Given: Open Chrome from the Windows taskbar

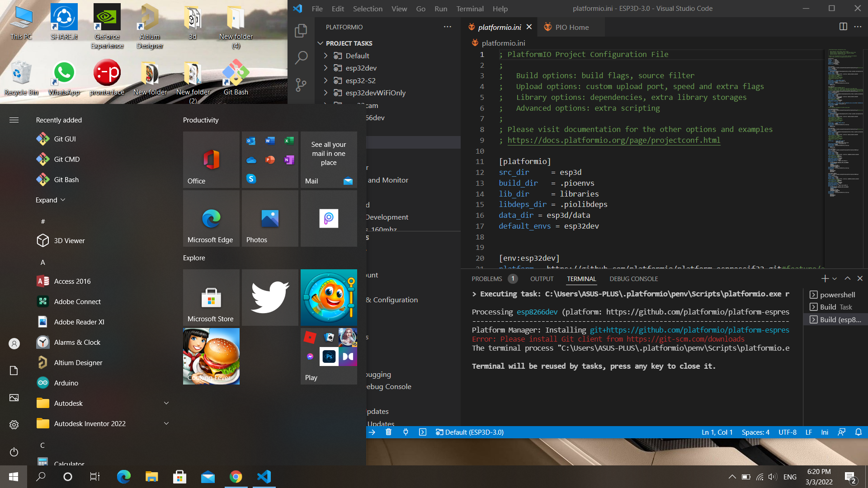Looking at the screenshot, I should pyautogui.click(x=236, y=477).
